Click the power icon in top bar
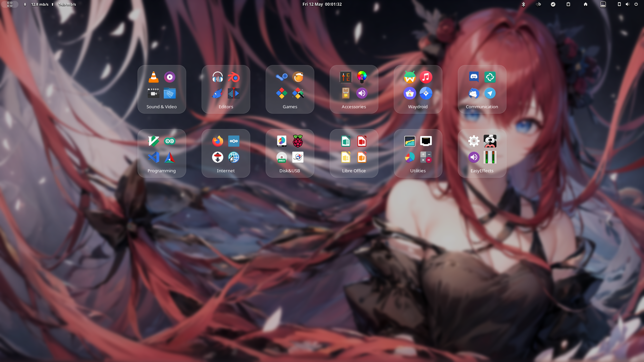 (636, 4)
